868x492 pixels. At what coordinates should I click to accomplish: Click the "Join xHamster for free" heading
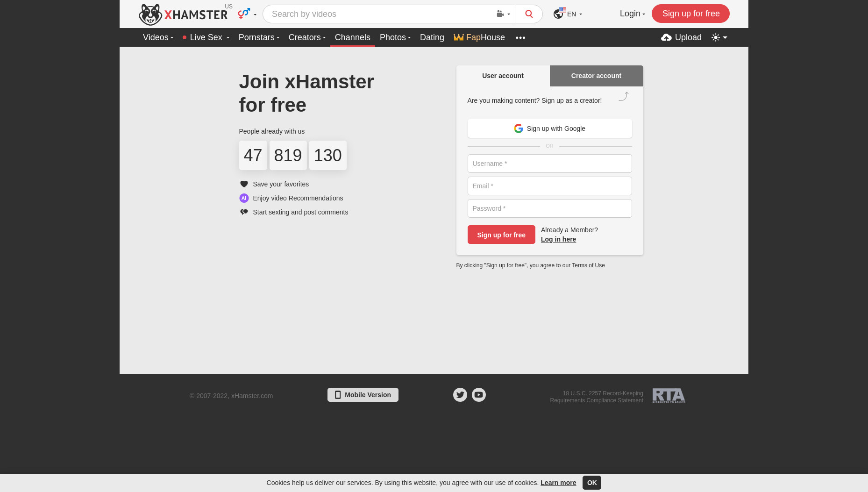pyautogui.click(x=306, y=93)
